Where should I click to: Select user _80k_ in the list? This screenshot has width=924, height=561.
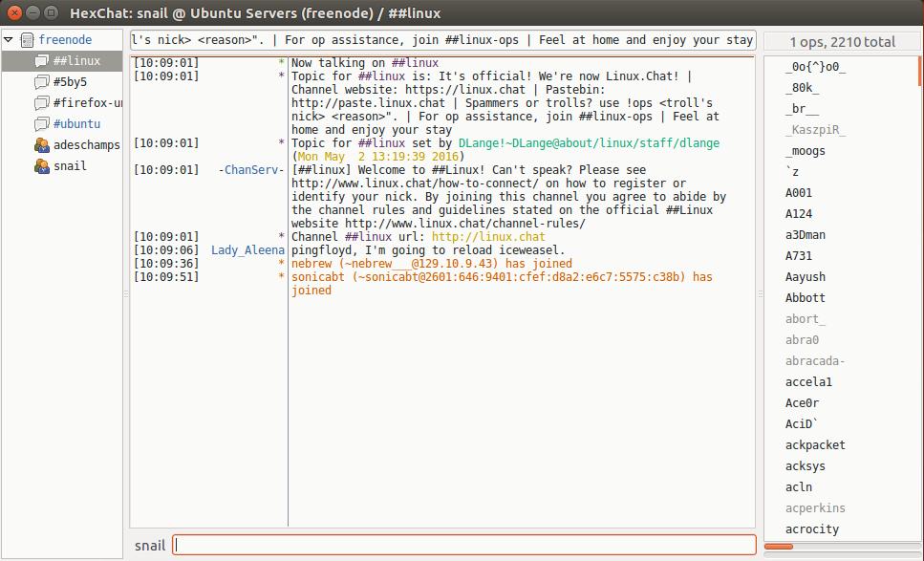[x=802, y=88]
